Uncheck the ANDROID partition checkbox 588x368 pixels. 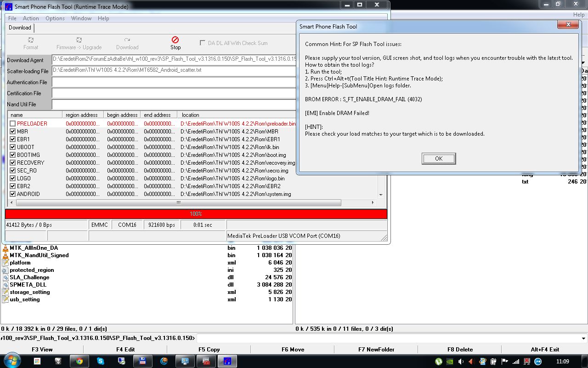pyautogui.click(x=13, y=194)
